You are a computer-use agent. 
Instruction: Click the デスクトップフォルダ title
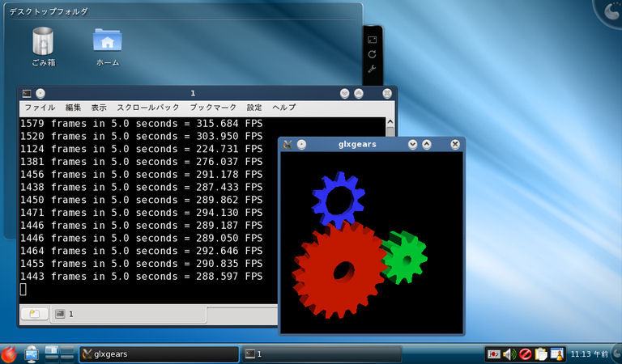(x=49, y=12)
